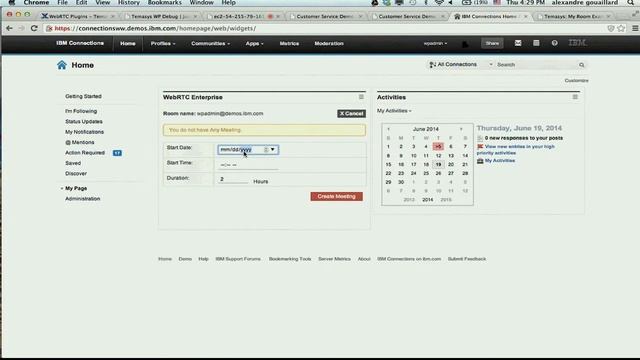Switch to WebRTC Plugins browser tab

[x=77, y=16]
